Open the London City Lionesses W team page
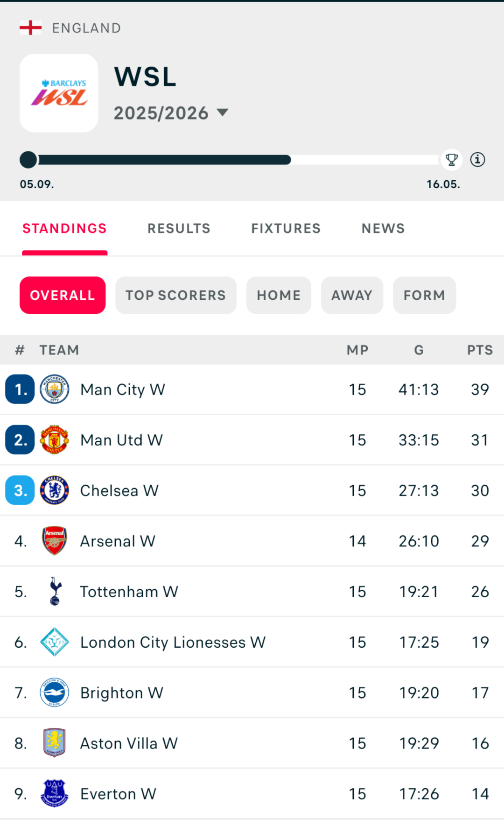 point(173,642)
